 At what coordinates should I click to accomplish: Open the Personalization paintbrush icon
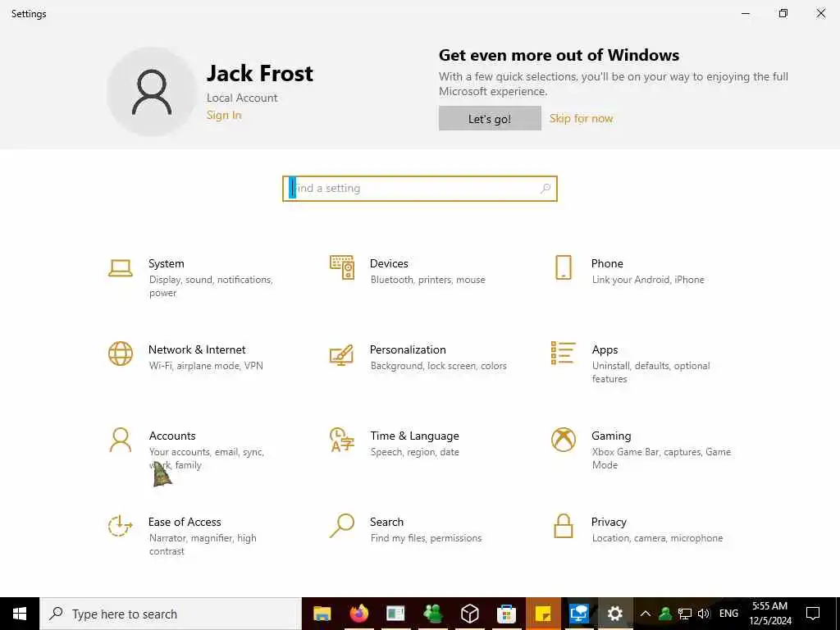coord(342,354)
